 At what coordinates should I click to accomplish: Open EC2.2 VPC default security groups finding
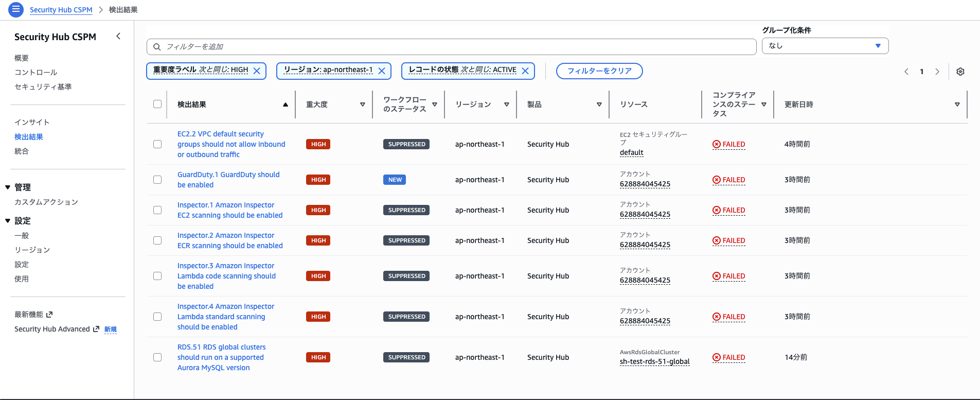coord(231,144)
